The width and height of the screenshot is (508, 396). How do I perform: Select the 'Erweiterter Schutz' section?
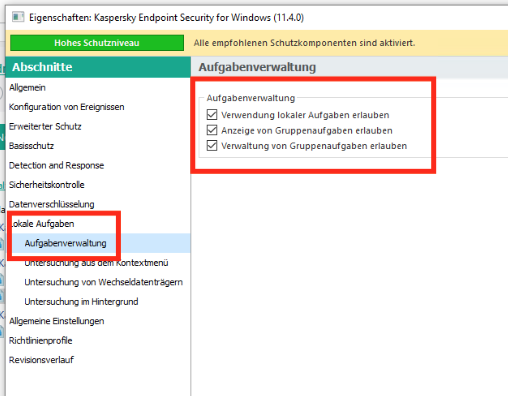click(x=45, y=126)
